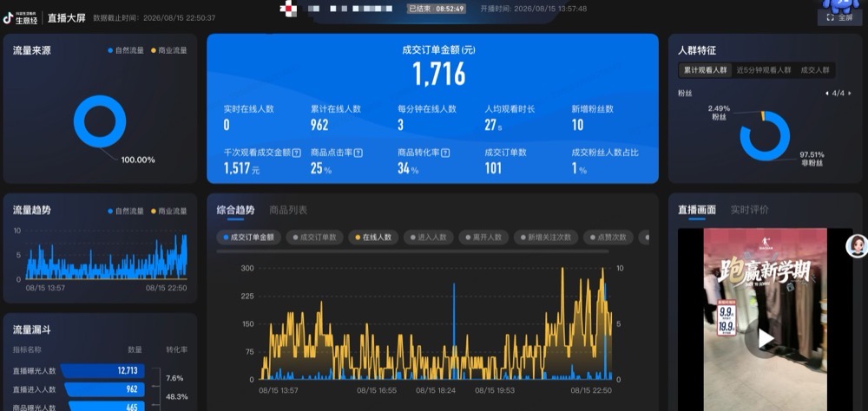868x411 pixels.
Task: Click the 直播进入人数 funnel bar 962
Action: pos(105,389)
